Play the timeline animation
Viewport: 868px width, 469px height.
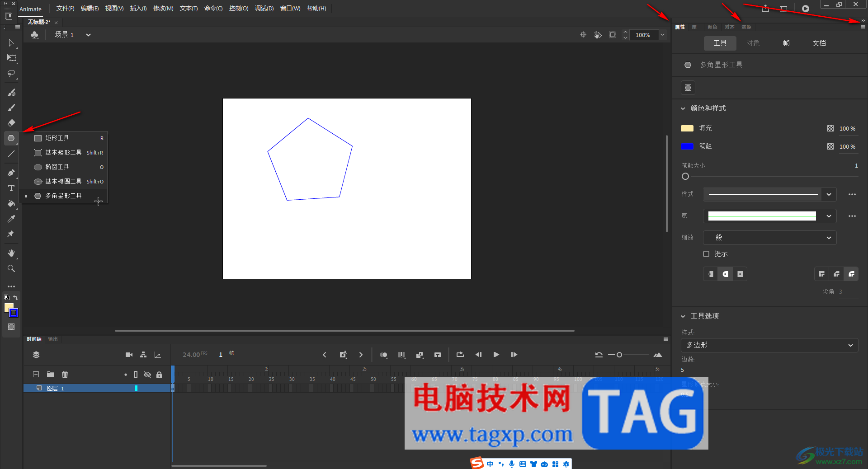click(496, 355)
